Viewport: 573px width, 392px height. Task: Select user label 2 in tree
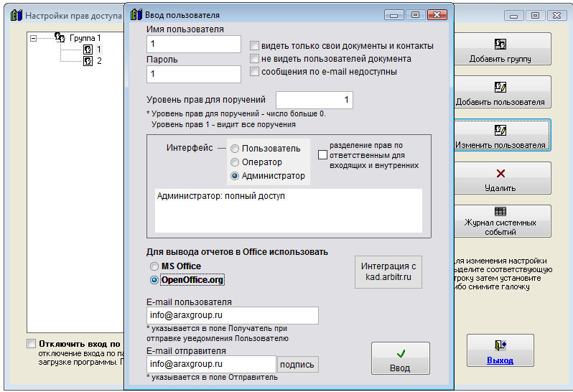pyautogui.click(x=99, y=60)
